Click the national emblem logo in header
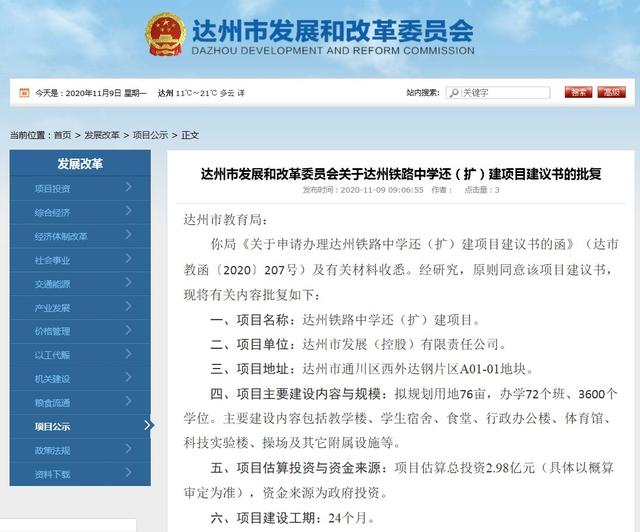The height and width of the screenshot is (532, 640). 165,34
